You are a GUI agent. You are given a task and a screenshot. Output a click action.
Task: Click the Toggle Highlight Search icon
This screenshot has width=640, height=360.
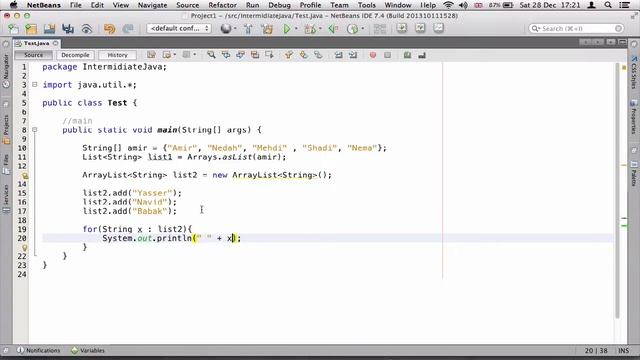pyautogui.click(x=255, y=55)
